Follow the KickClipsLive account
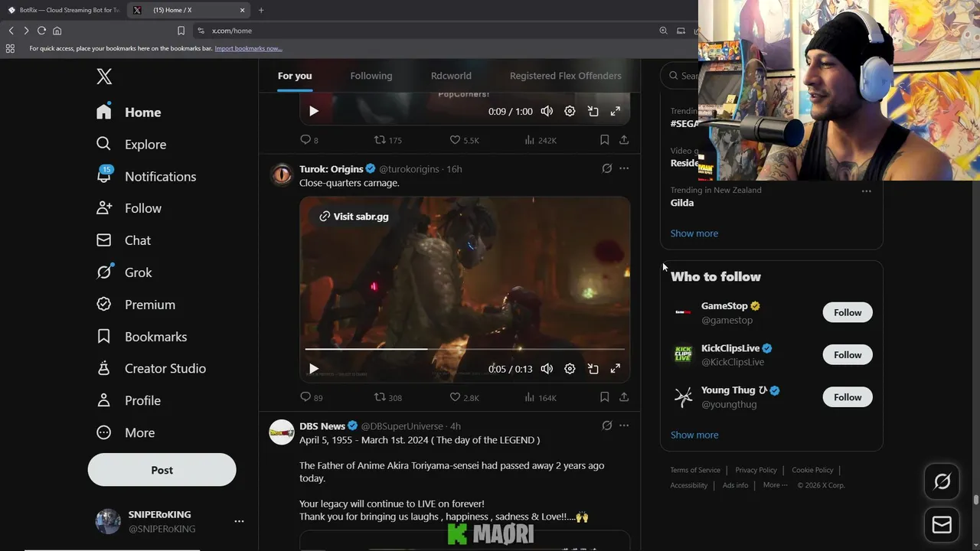 [x=848, y=354]
